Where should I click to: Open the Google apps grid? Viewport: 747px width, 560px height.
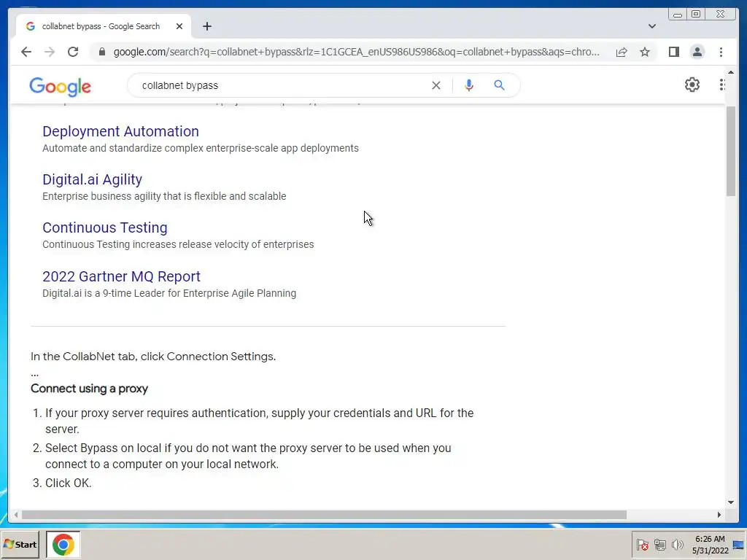722,85
